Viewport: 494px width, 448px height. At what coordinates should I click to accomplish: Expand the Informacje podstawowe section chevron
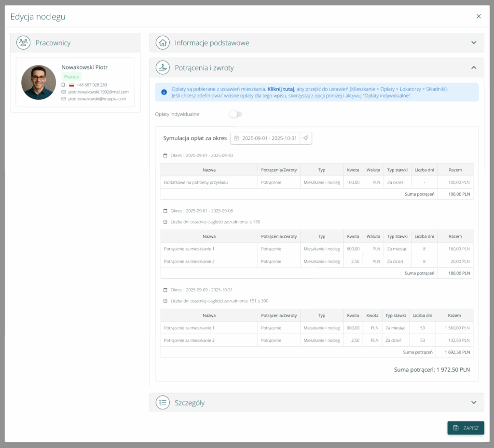click(474, 43)
